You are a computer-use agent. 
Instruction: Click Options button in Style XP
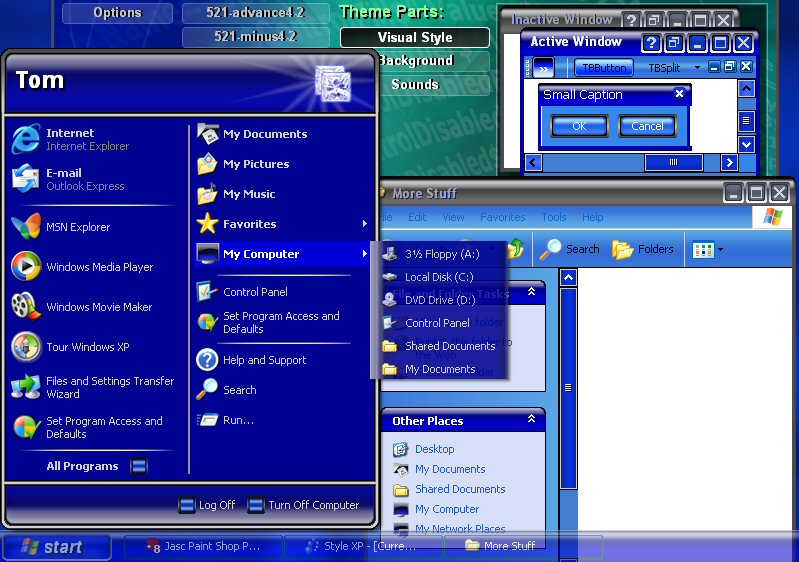[117, 13]
